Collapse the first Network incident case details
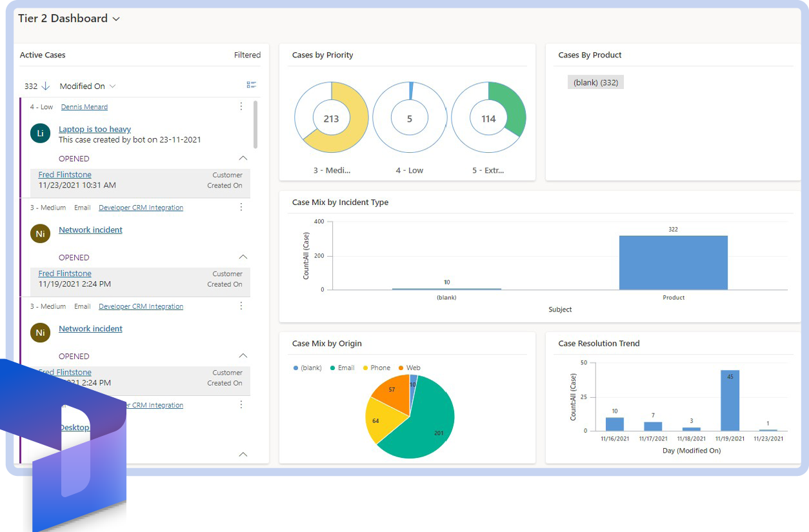Viewport: 809px width, 532px height. coord(243,257)
